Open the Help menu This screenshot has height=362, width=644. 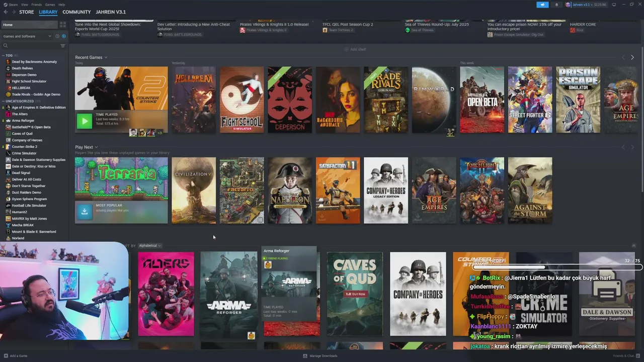point(61,5)
